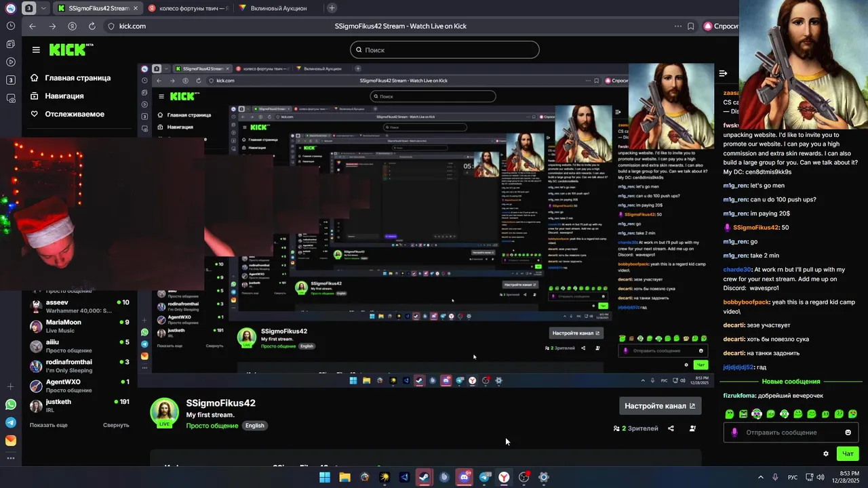This screenshot has height=488, width=868.
Task: Switch to the Вклиновый Аукцион tab
Action: (278, 8)
